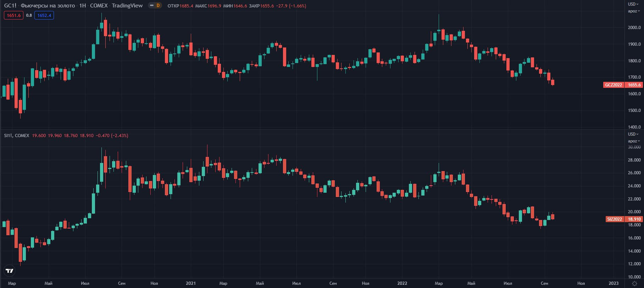
Task: Click the 24.000 level on silver price scale
Action: pyautogui.click(x=634, y=186)
